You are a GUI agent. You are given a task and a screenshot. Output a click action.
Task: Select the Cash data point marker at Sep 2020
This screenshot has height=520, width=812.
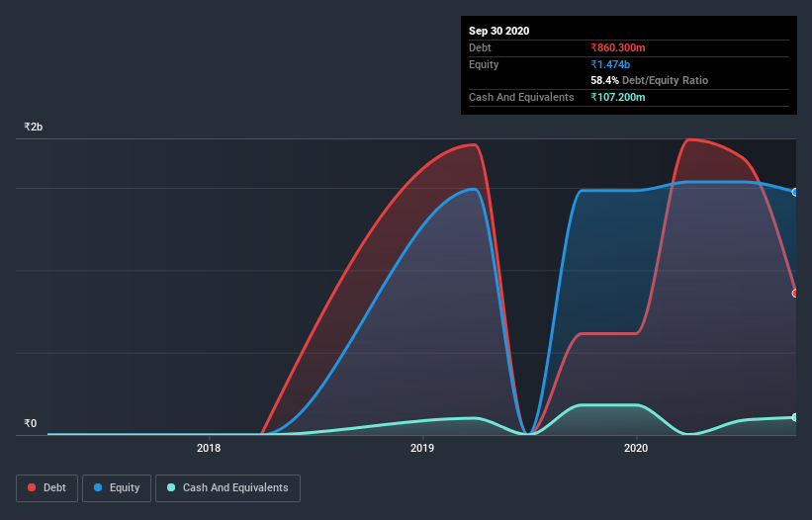pos(795,417)
